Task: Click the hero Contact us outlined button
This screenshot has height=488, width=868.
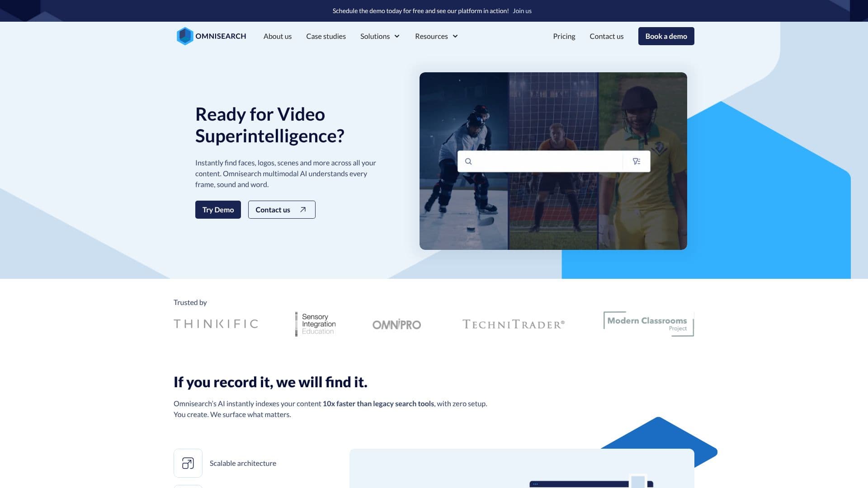Action: coord(282,210)
